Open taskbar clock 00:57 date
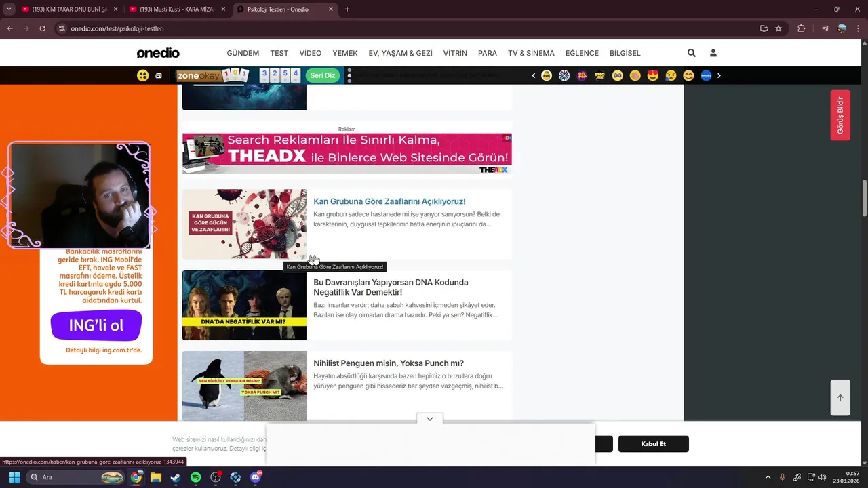 [846, 477]
